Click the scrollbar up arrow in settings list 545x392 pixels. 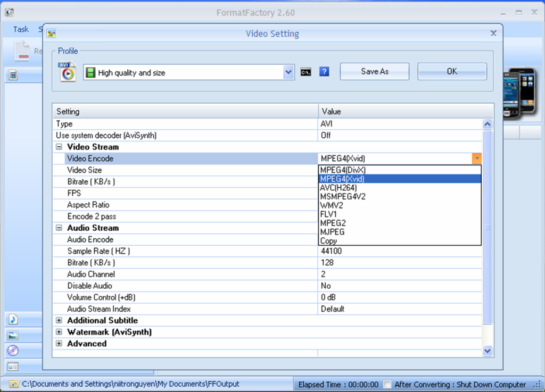tap(488, 124)
